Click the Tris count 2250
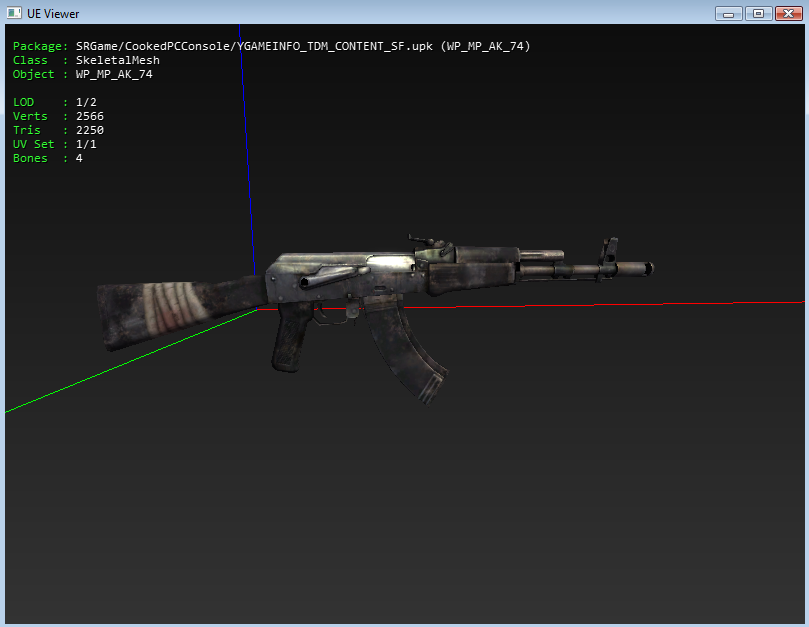Image resolution: width=809 pixels, height=627 pixels. click(x=90, y=130)
